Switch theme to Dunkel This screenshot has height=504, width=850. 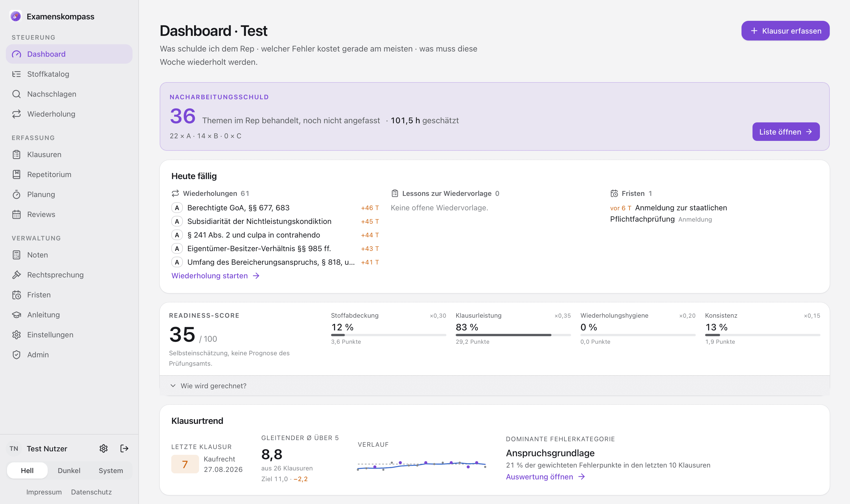click(x=69, y=471)
